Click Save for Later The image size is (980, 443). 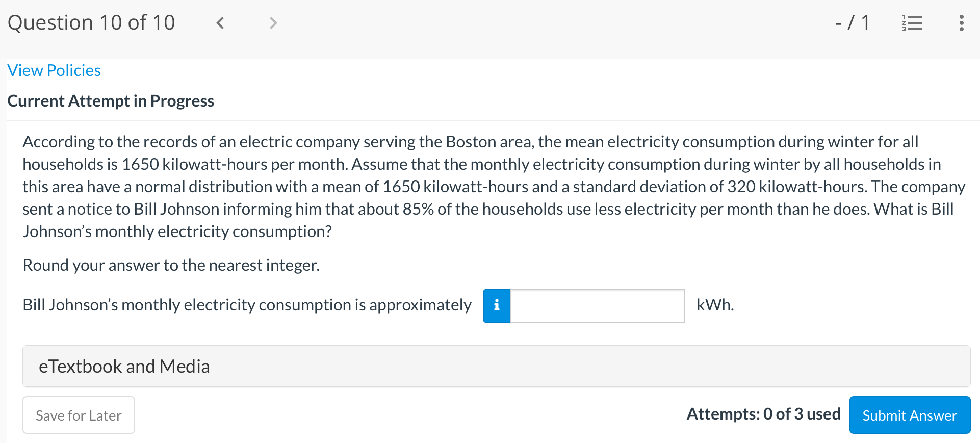click(x=78, y=415)
